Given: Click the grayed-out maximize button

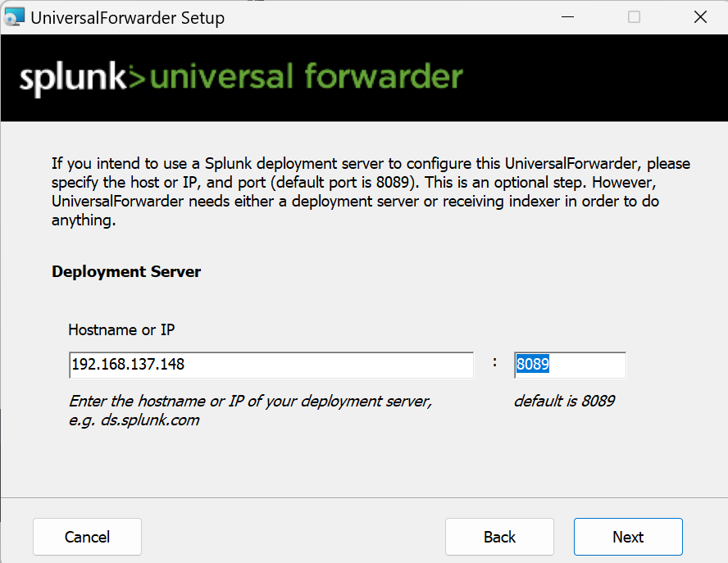Looking at the screenshot, I should [634, 17].
